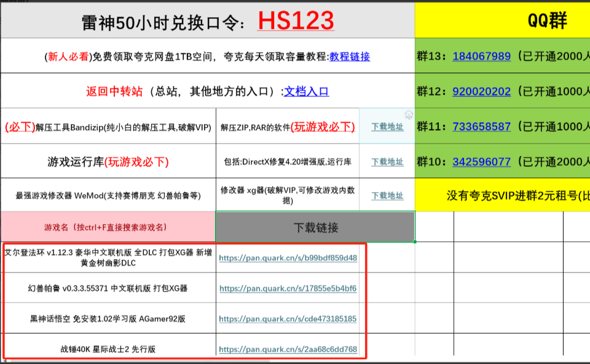Click the red 新人必看 text
590x364 pixels.
[x=68, y=56]
